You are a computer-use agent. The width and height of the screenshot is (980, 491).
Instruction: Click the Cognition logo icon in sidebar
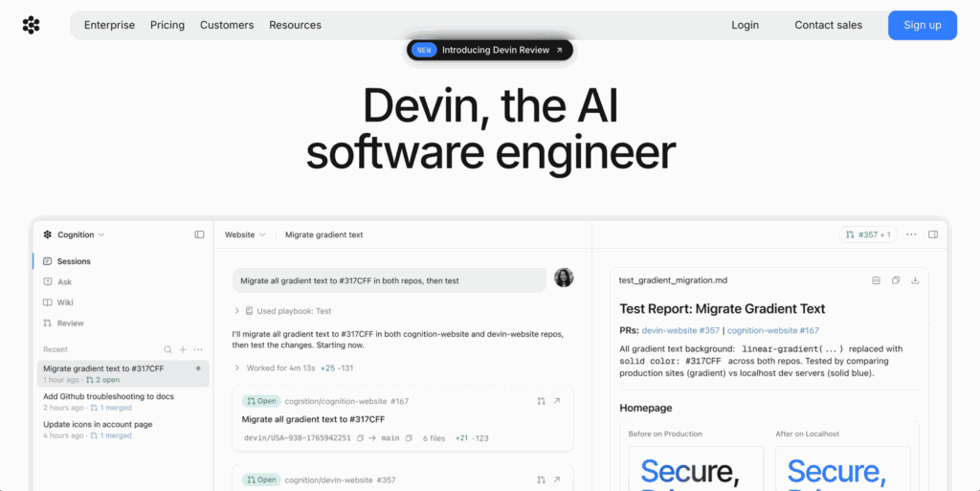(48, 234)
